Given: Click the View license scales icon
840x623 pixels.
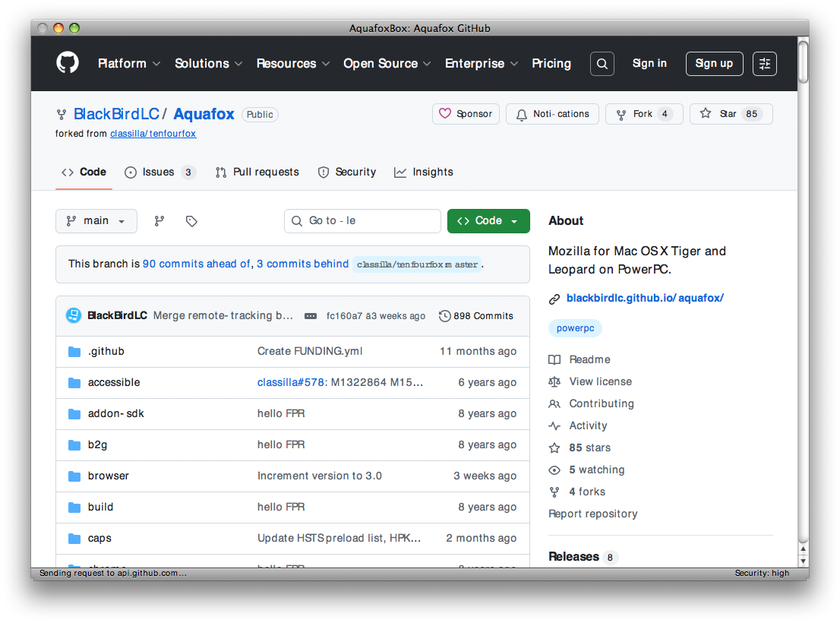Looking at the screenshot, I should coord(554,381).
